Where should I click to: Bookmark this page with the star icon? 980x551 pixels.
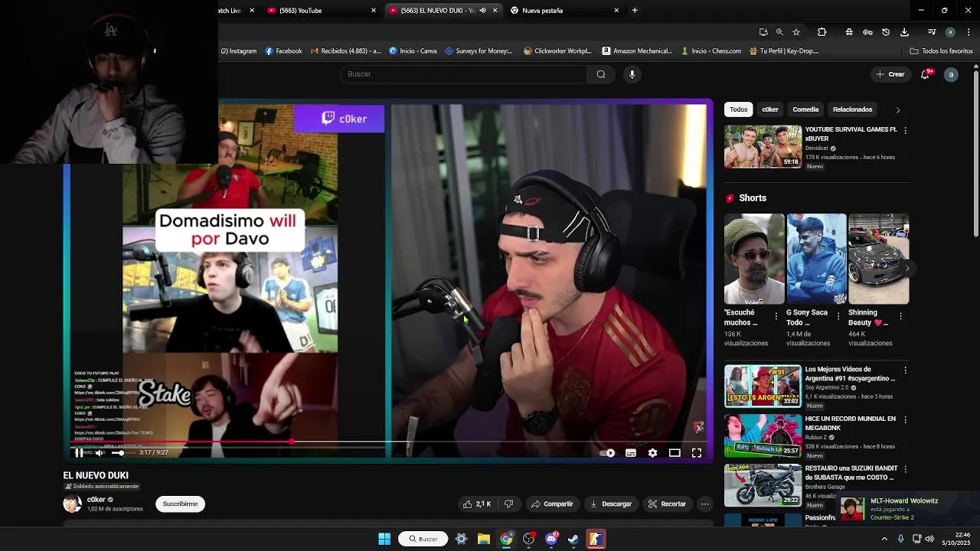point(796,32)
